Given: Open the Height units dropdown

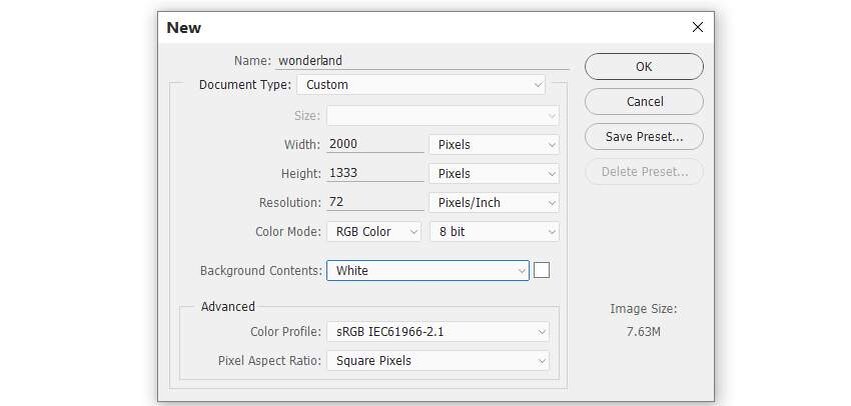Looking at the screenshot, I should 493,174.
